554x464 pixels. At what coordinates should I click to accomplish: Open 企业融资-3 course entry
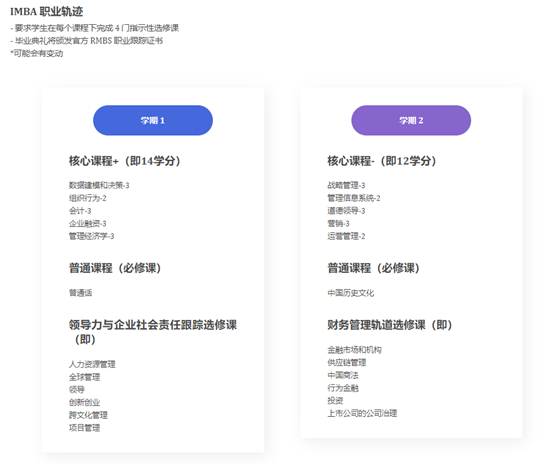(87, 223)
